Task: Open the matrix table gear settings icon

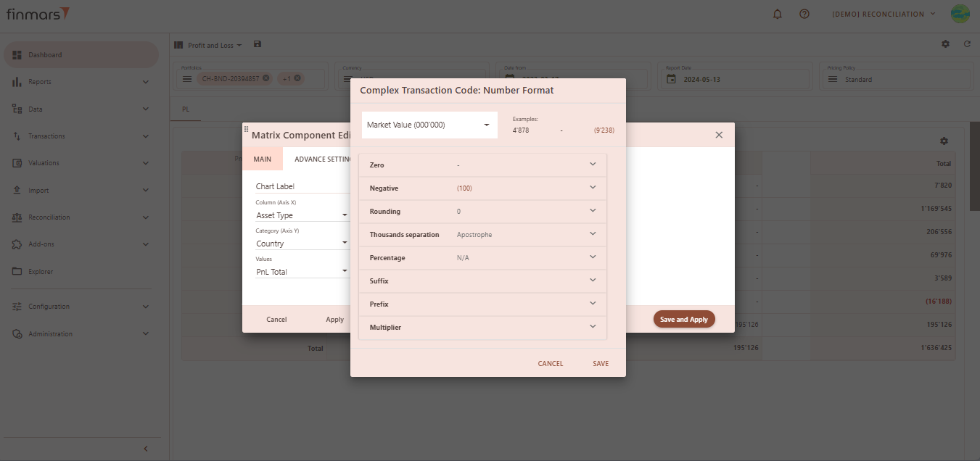Action: tap(943, 141)
